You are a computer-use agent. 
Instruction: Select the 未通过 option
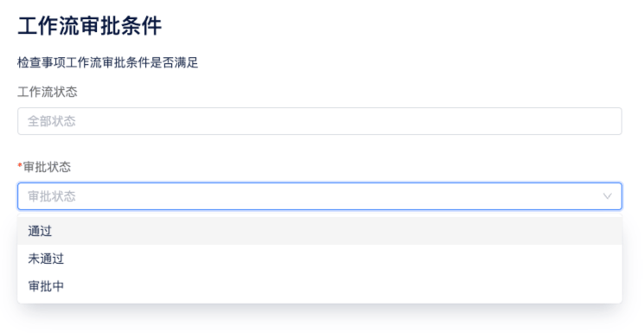[x=320, y=259]
